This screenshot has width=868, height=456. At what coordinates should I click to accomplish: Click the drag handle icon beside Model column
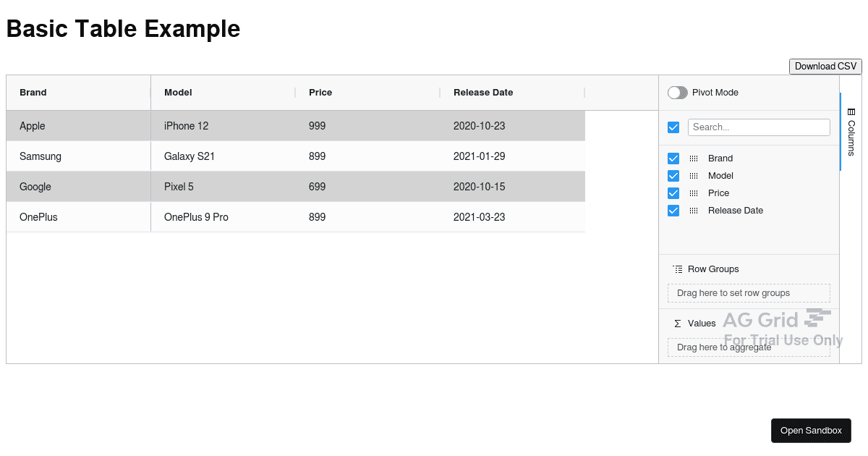click(x=694, y=176)
